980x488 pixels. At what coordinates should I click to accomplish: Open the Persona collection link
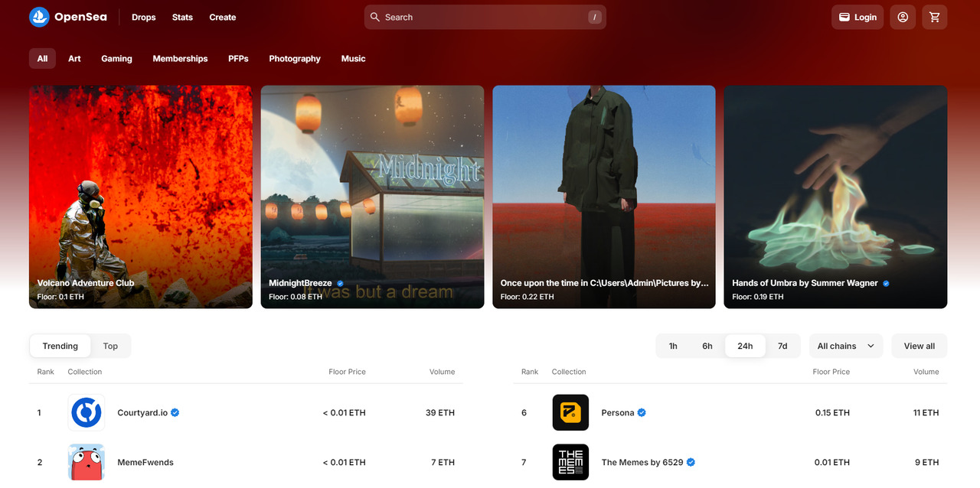coord(618,412)
